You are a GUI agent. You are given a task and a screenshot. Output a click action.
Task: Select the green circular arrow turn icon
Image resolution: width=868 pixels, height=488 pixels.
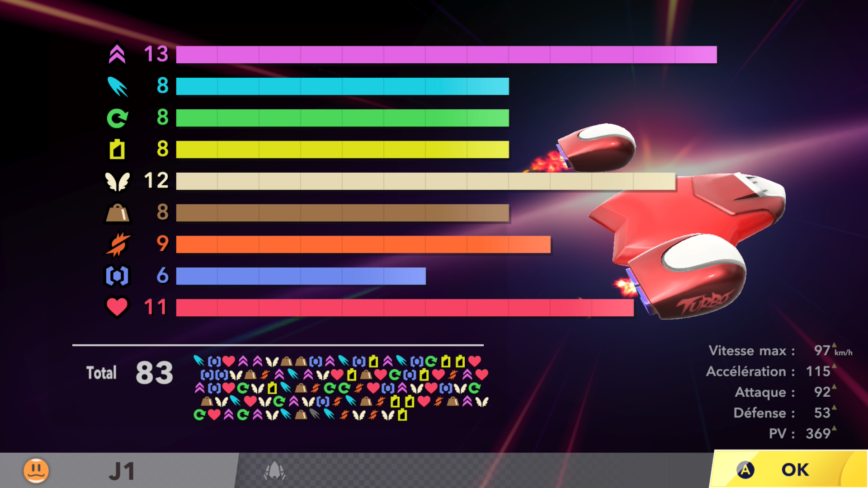tap(117, 118)
